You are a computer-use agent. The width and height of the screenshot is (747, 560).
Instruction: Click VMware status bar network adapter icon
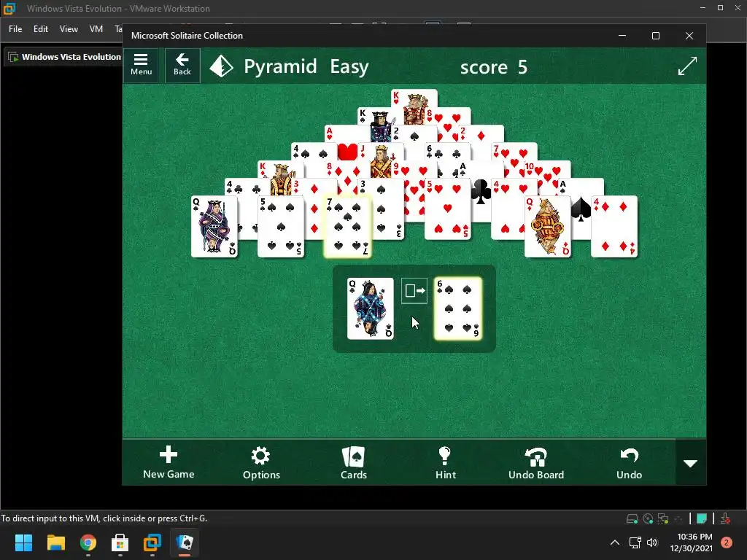663,518
